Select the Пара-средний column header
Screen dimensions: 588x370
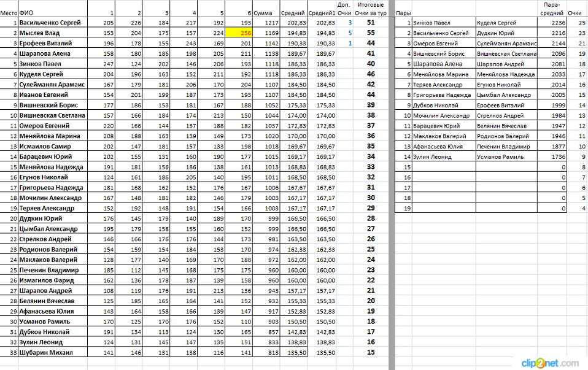(552, 9)
